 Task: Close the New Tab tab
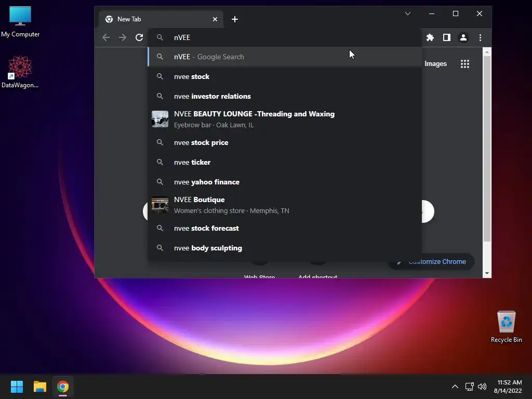pyautogui.click(x=215, y=19)
